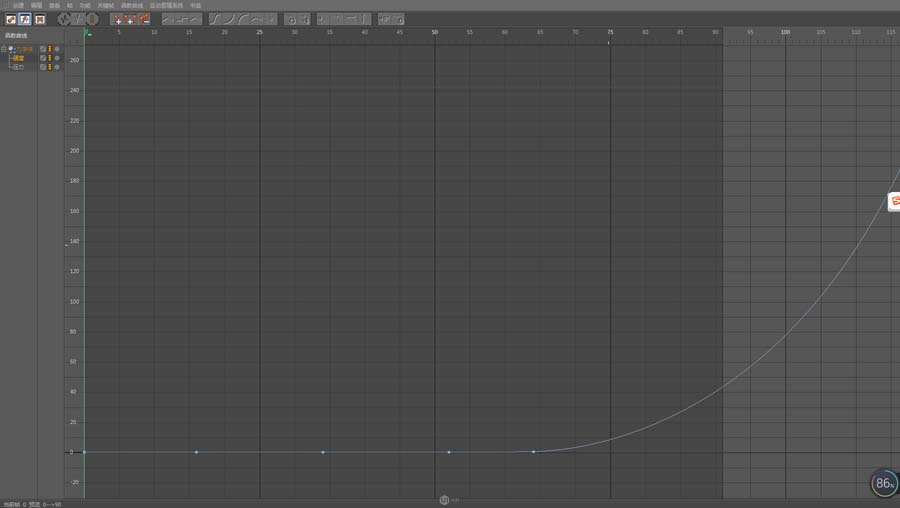Select the curve keyframe near frame 34
Screen dimensions: 900x508
tap(323, 452)
